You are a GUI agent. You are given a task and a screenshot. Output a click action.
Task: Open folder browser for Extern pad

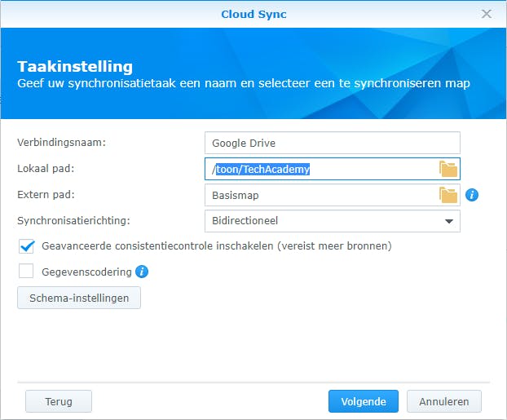(448, 195)
